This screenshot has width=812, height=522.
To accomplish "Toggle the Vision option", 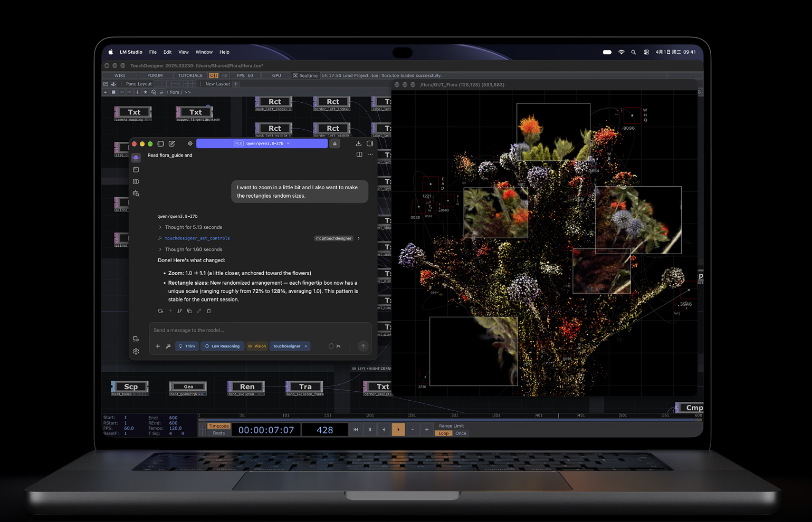I will (257, 346).
